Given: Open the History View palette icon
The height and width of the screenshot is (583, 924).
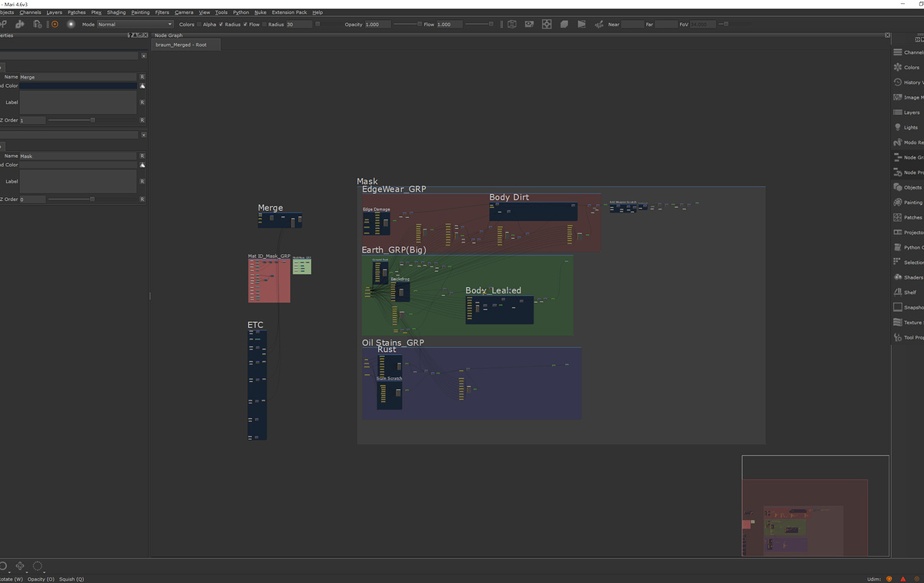Looking at the screenshot, I should click(x=897, y=82).
